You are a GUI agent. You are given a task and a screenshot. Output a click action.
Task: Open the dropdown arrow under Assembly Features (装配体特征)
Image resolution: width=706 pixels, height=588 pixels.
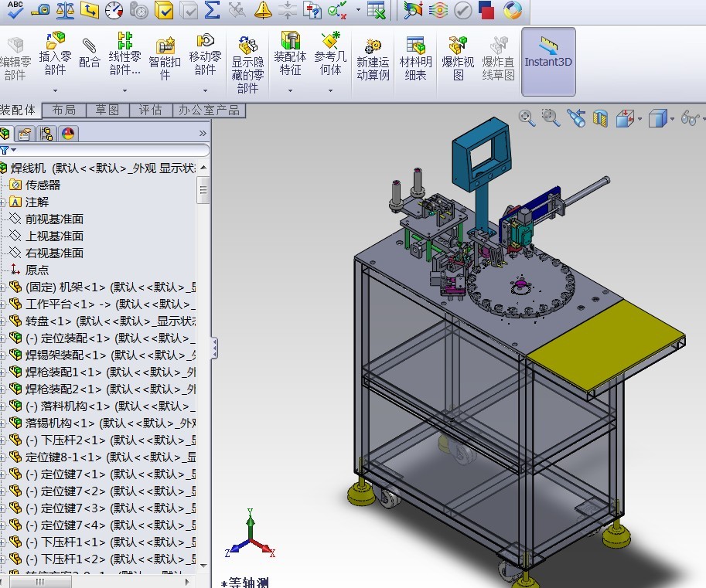tap(291, 90)
